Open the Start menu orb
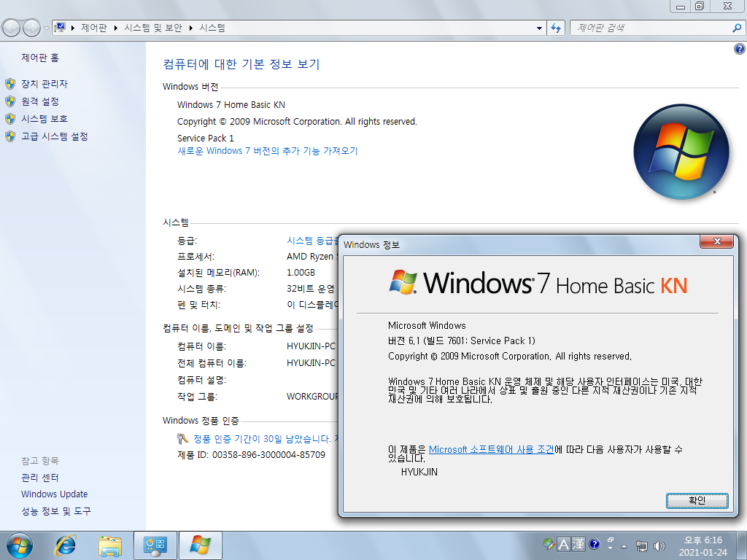747x560 pixels. (x=20, y=545)
